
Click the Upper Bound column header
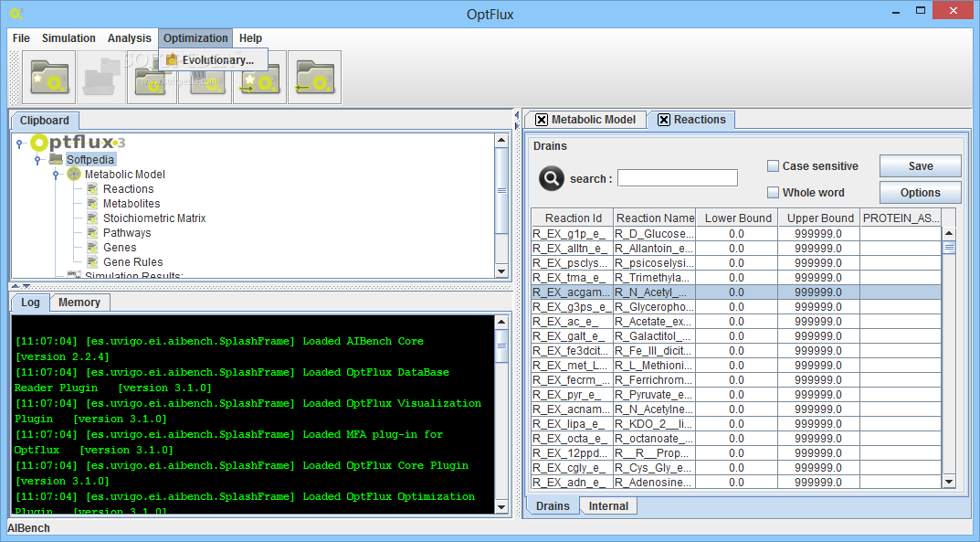click(x=818, y=218)
